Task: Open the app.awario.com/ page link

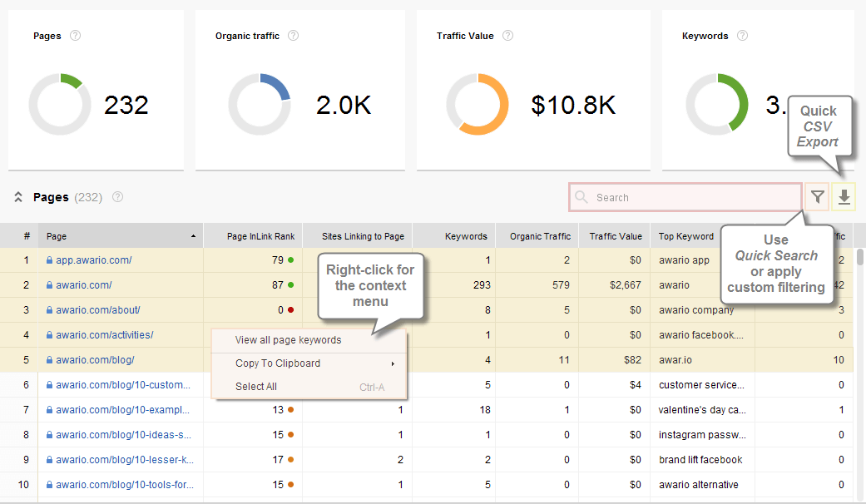Action: (93, 260)
